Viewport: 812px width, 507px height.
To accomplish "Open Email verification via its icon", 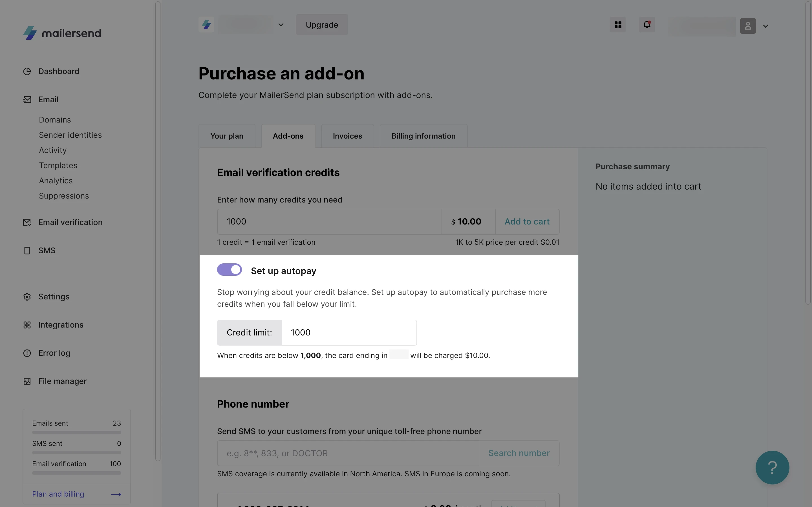I will 27,222.
